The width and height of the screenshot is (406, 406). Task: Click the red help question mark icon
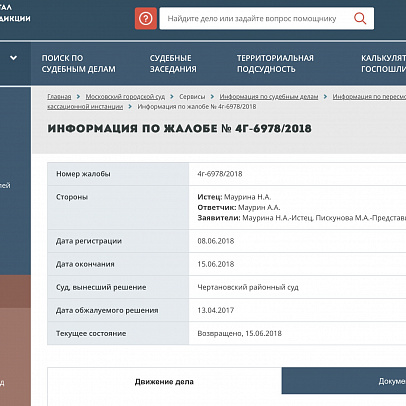[146, 19]
